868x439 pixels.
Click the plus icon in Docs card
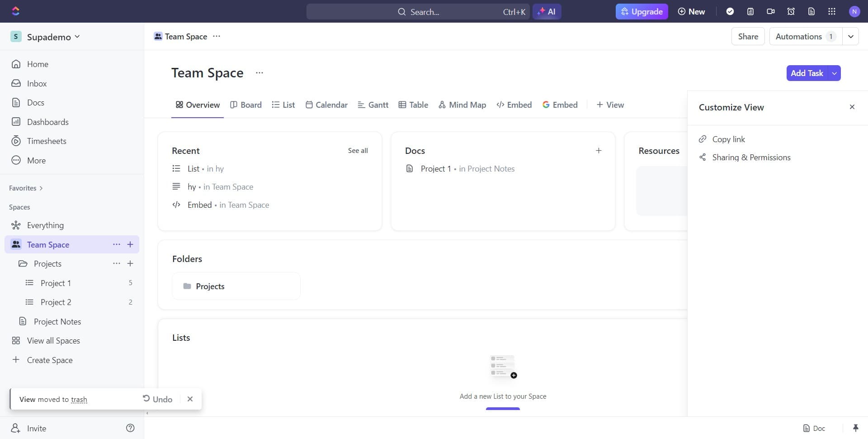(x=599, y=151)
